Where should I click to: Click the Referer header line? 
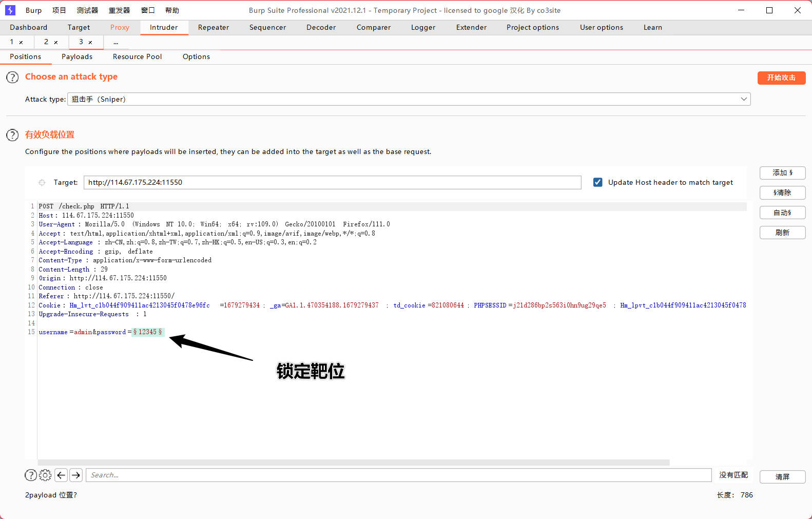(x=107, y=296)
